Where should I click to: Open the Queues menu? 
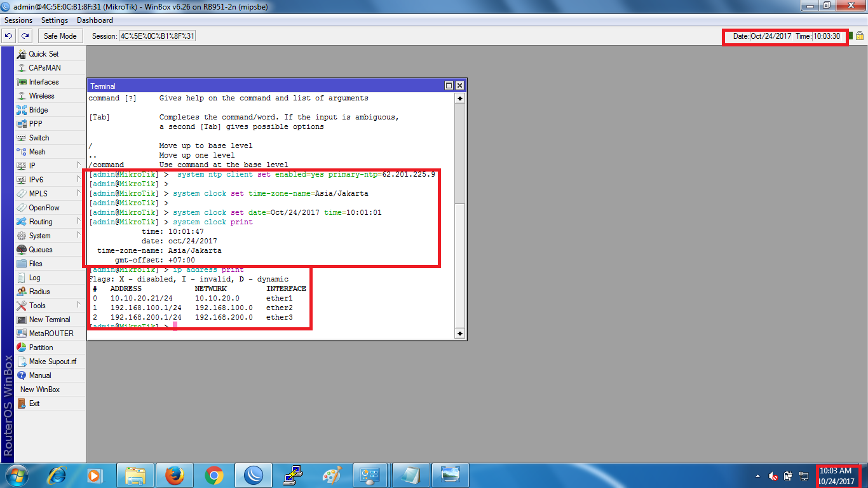[50, 250]
